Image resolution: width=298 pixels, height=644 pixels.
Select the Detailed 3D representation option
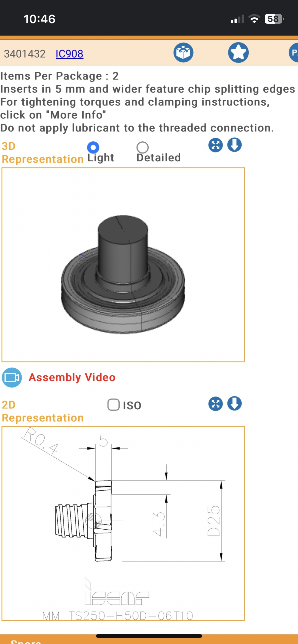(143, 147)
